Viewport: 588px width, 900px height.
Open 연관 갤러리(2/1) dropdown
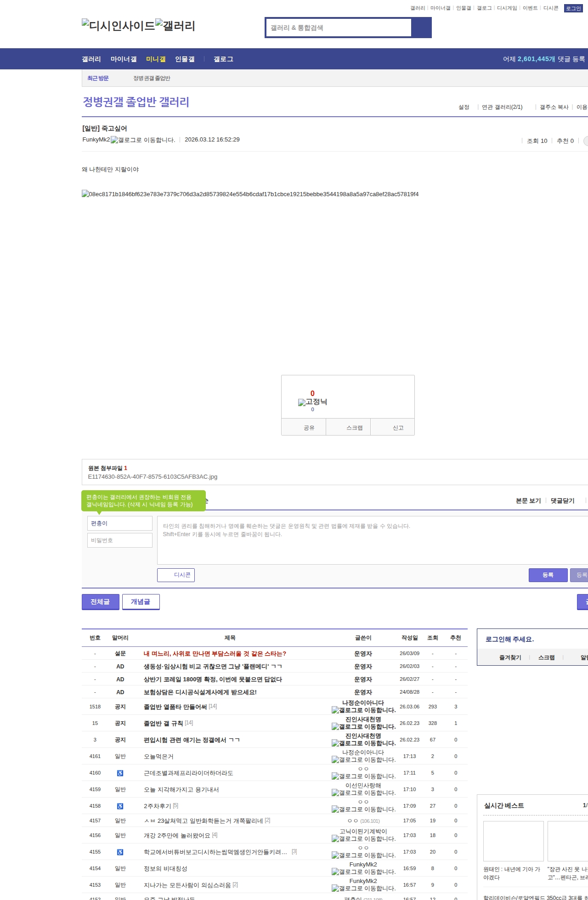tap(502, 107)
